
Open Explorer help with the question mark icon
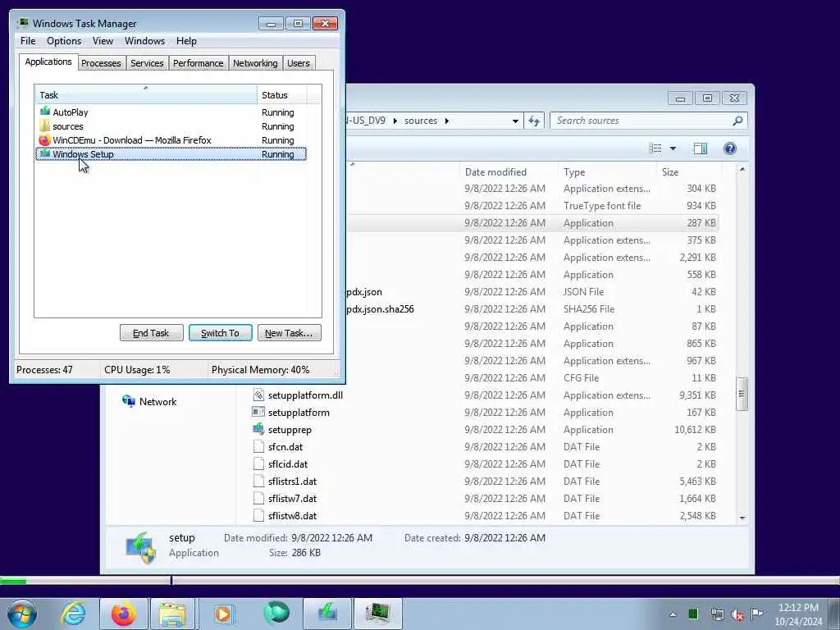click(729, 148)
